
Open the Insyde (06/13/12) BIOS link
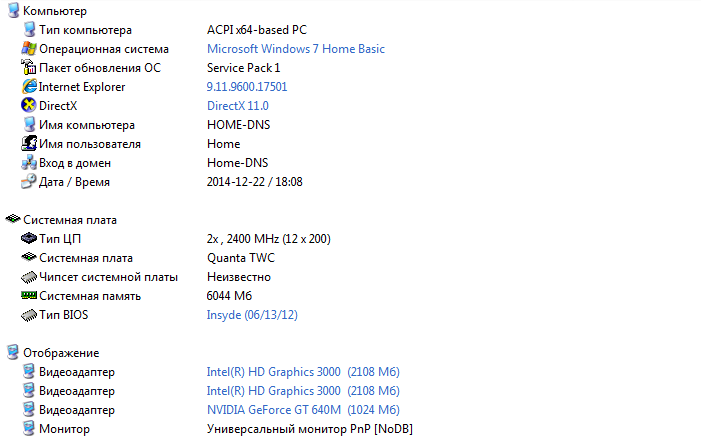(x=252, y=315)
